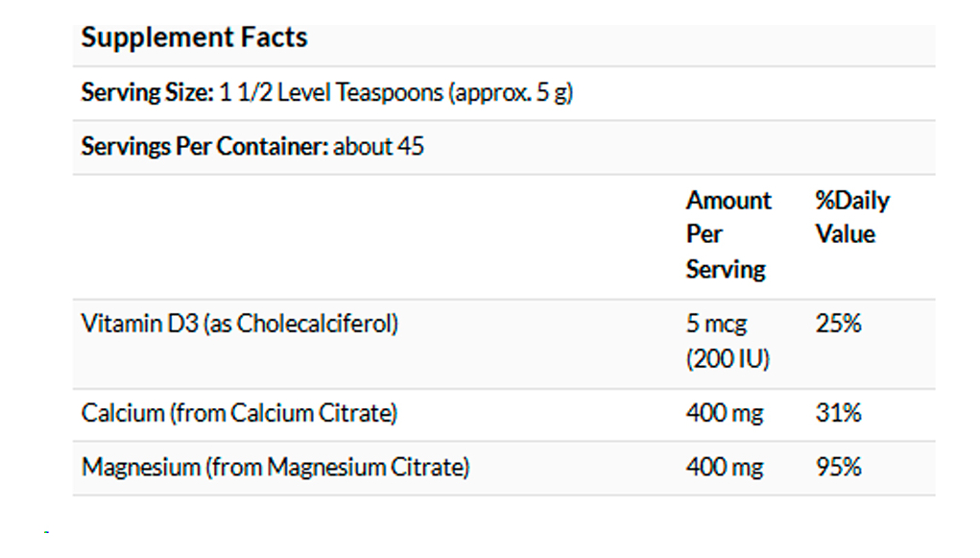Select the Servings Per Container label

coord(204,147)
